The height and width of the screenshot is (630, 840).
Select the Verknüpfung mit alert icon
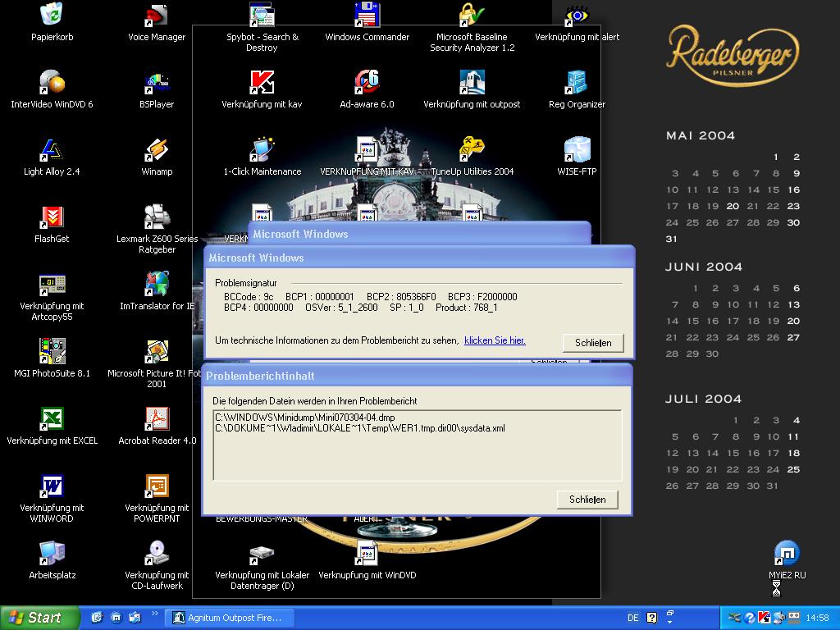577,22
